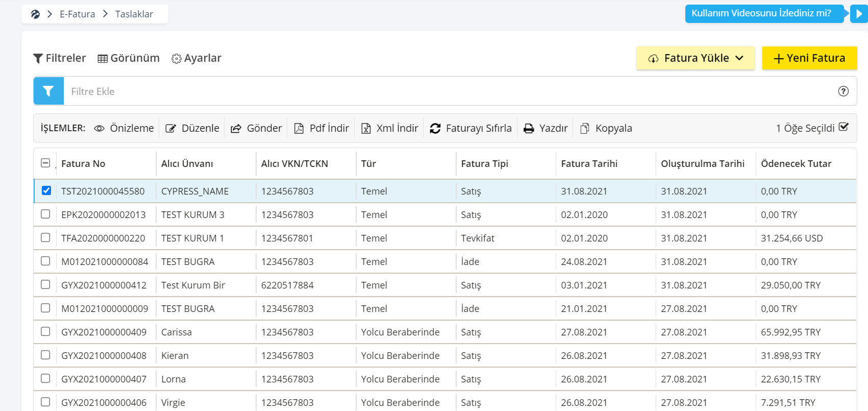868x411 pixels.
Task: Sort by Alıcı VKN/TCKN column header
Action: (294, 164)
